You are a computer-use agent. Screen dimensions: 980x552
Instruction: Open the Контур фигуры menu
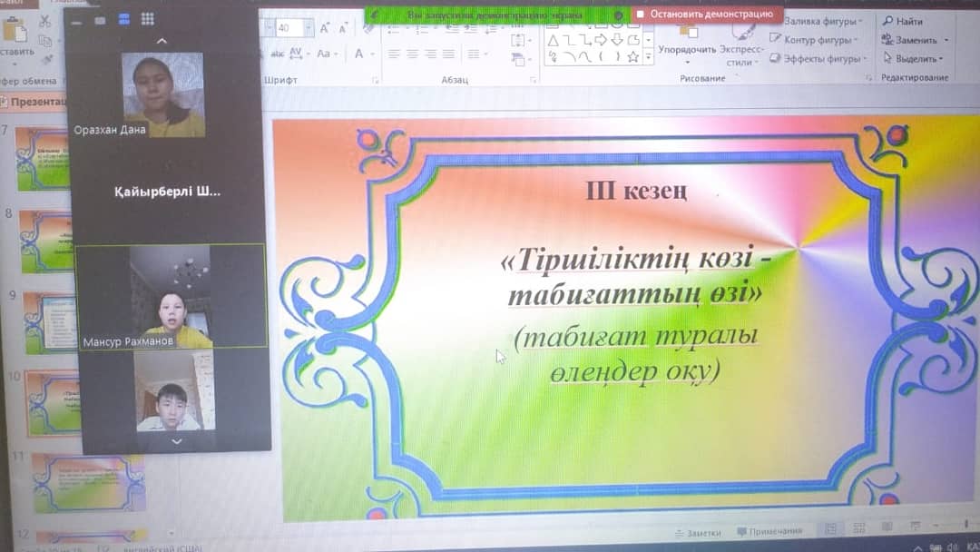(856, 39)
